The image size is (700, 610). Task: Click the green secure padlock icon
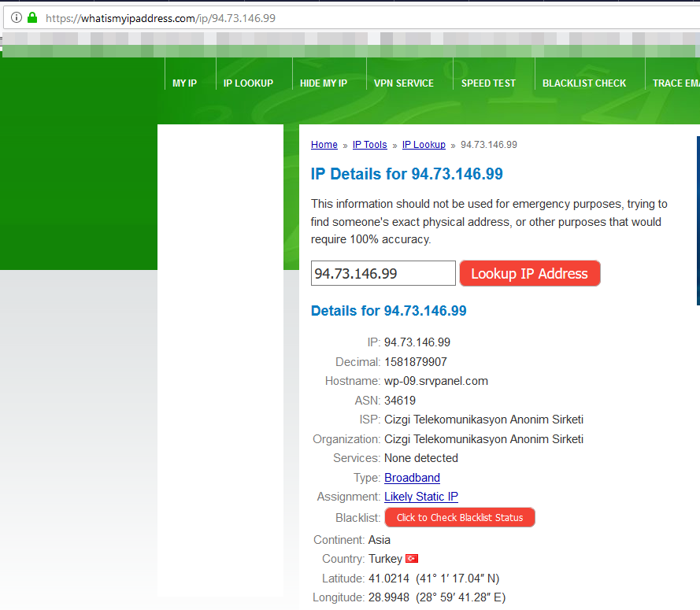[x=32, y=17]
